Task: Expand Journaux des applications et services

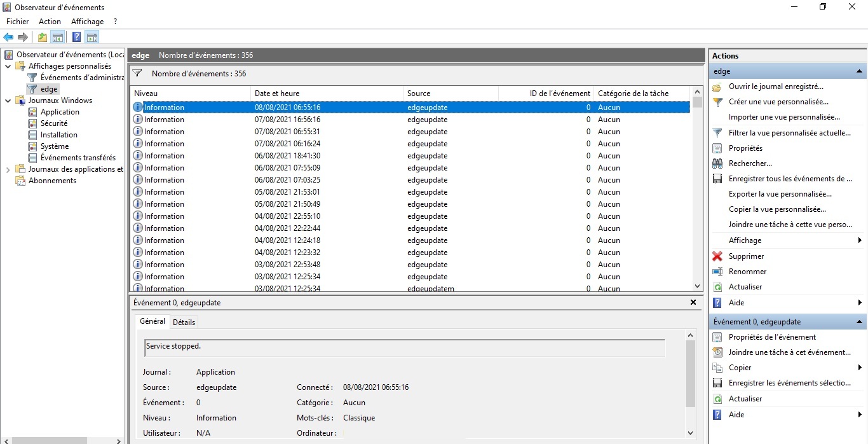Action: pos(8,169)
